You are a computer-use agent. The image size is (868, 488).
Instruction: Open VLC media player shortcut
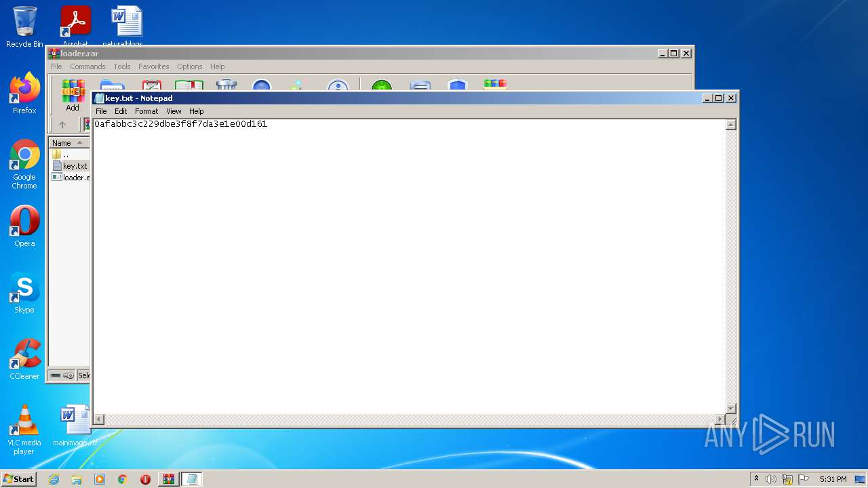point(24,430)
